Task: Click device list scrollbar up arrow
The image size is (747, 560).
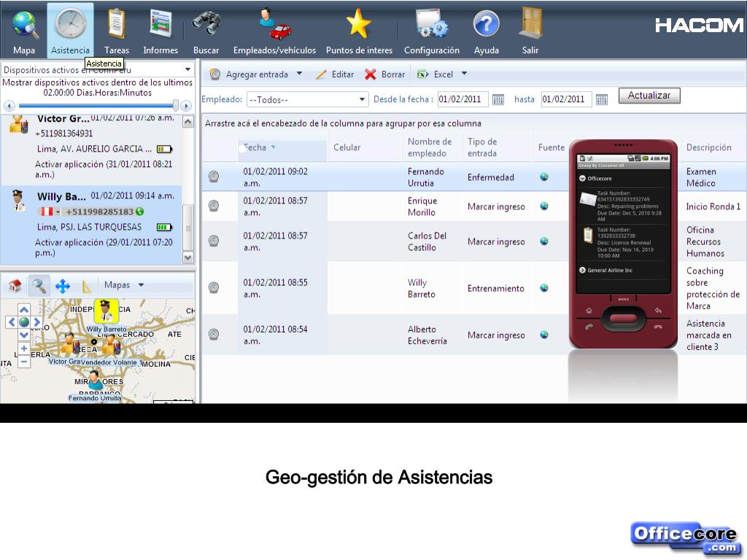Action: click(x=188, y=122)
